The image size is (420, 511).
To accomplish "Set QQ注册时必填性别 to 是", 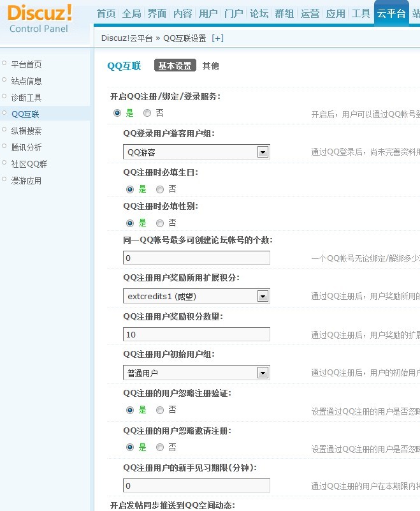I will [x=130, y=223].
